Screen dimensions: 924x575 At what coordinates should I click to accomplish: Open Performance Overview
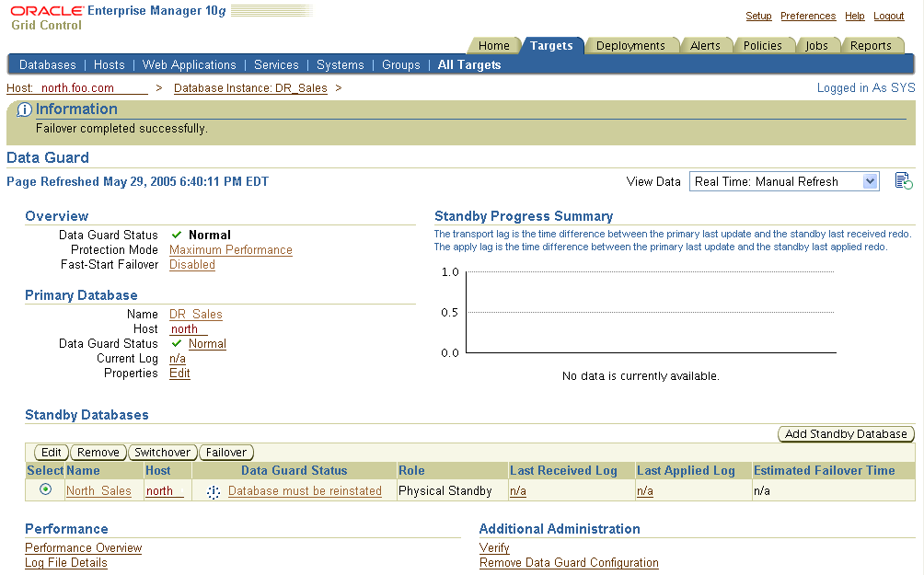point(83,547)
